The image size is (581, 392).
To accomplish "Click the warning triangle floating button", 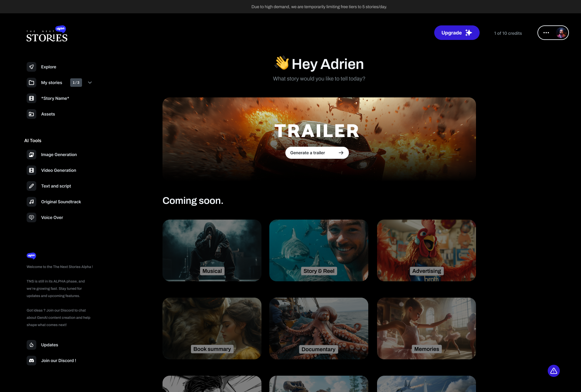I will [x=553, y=371].
